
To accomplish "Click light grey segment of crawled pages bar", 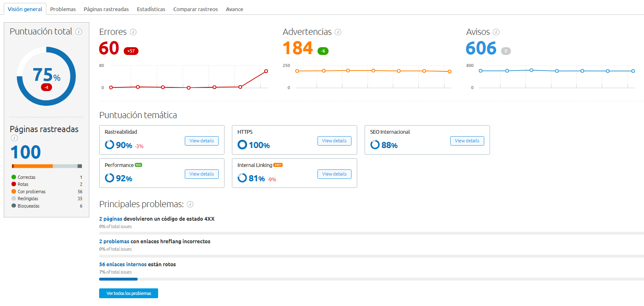I will pos(65,166).
